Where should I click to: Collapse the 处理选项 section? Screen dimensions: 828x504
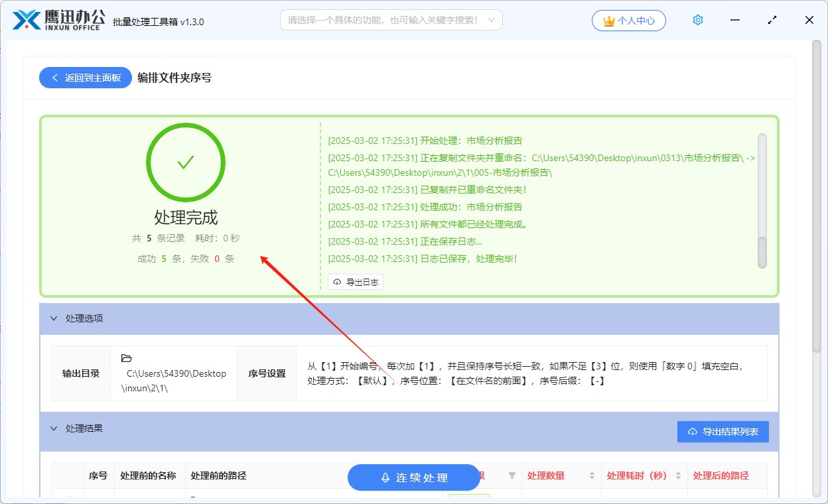(x=54, y=318)
